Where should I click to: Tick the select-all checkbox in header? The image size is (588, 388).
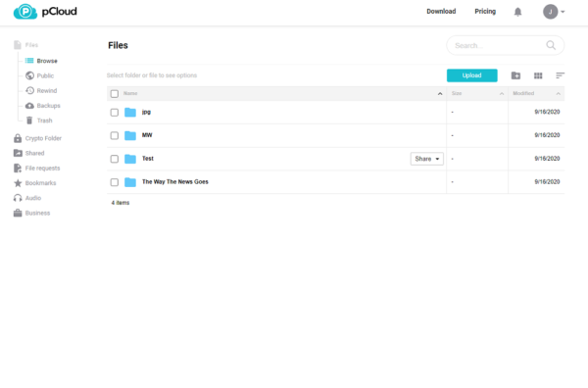coord(115,94)
